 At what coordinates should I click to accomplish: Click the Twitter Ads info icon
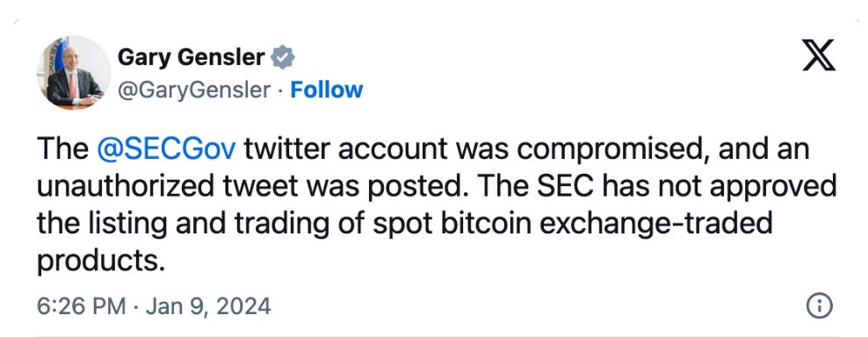[820, 305]
